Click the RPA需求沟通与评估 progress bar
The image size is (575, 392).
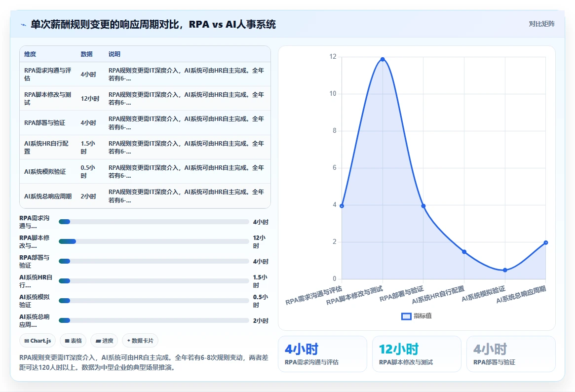153,222
